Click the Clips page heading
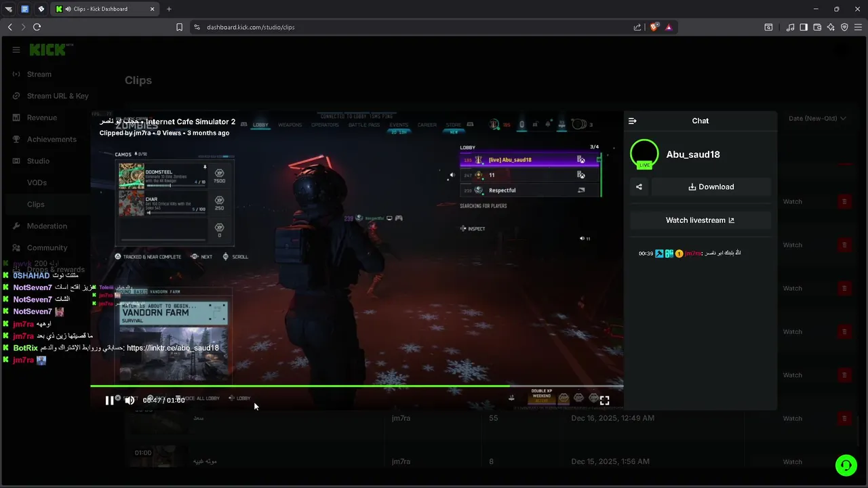 (138, 80)
